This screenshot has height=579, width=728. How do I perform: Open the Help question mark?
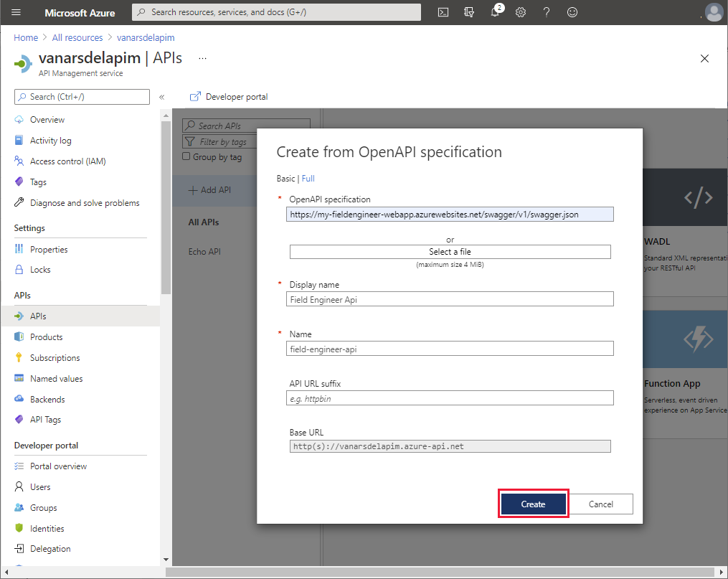click(x=547, y=12)
